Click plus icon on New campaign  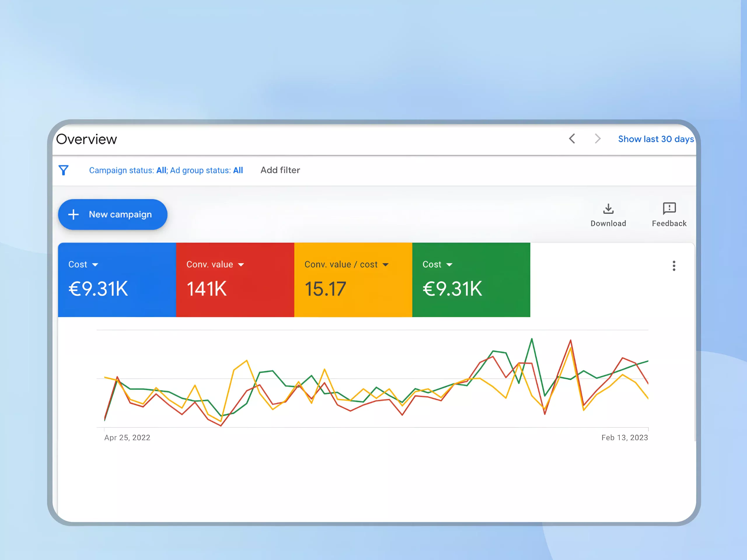tap(73, 215)
